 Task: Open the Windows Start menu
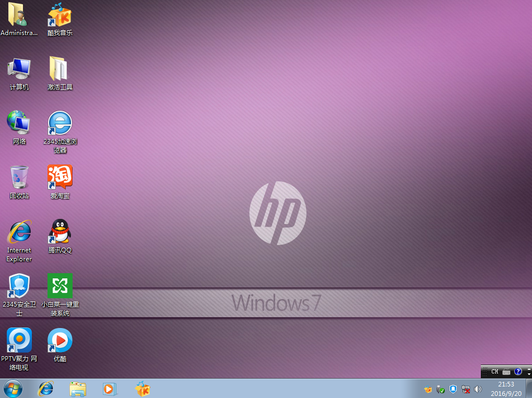tap(13, 389)
